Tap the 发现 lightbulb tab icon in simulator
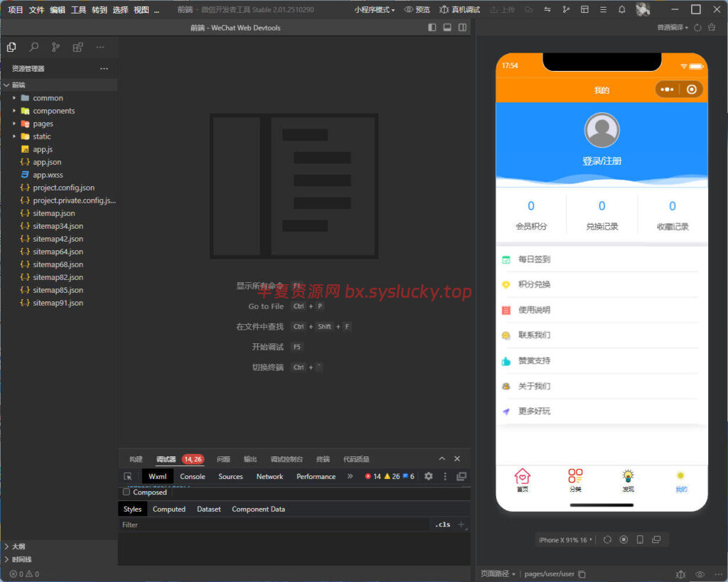Image resolution: width=728 pixels, height=582 pixels. point(628,480)
